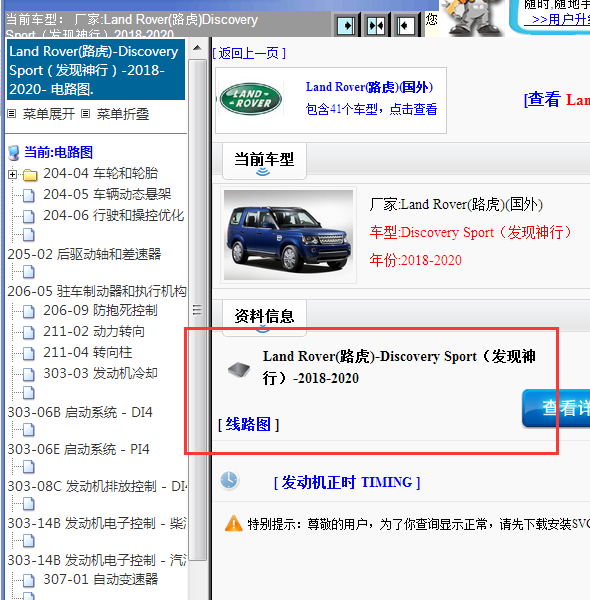Click the computer icon beside 当前:电路图
The image size is (590, 600).
14,153
